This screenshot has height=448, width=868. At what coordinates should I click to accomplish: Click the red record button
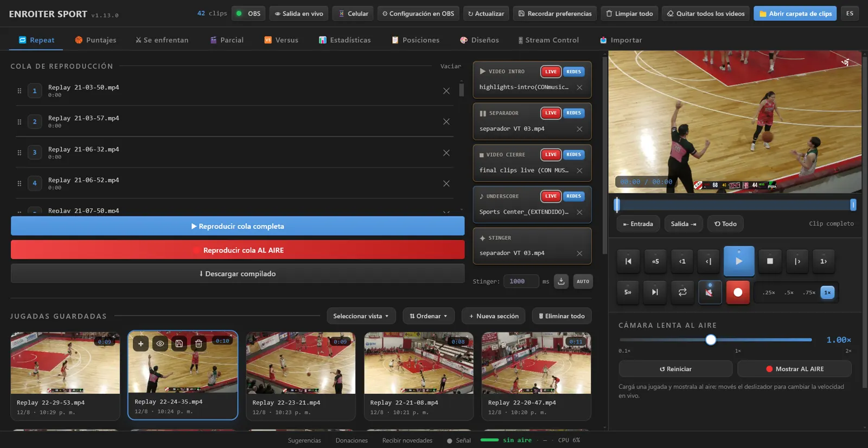pos(738,292)
